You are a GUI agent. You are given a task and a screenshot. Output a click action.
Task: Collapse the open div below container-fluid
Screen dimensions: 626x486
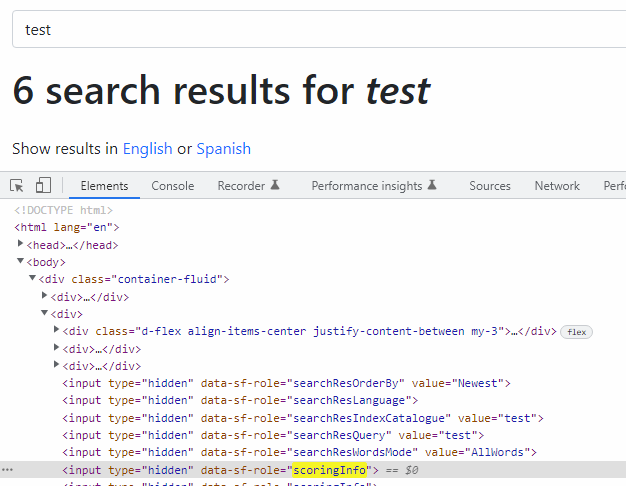[44, 313]
